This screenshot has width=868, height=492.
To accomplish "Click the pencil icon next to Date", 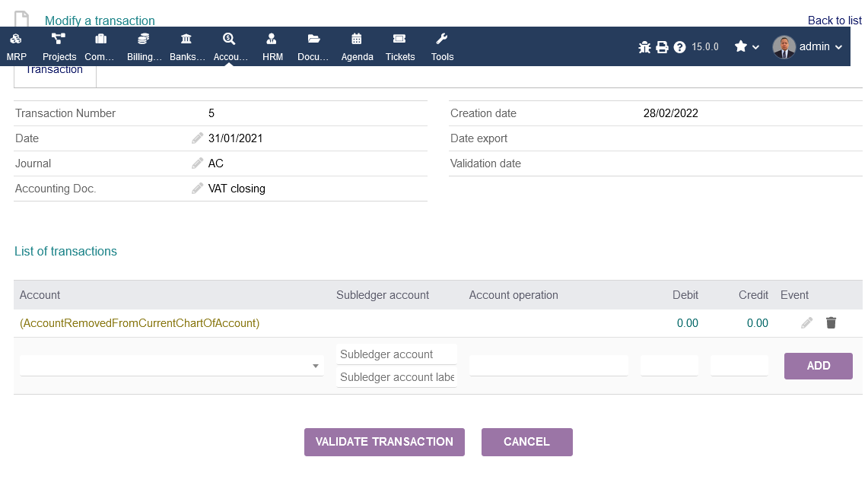I will pyautogui.click(x=198, y=138).
